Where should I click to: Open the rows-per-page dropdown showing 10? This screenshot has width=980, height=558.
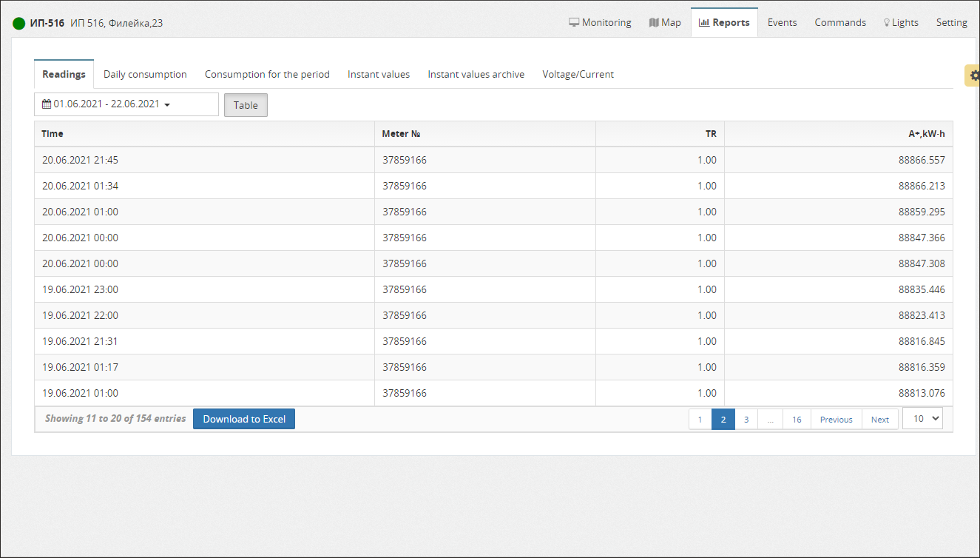point(922,418)
